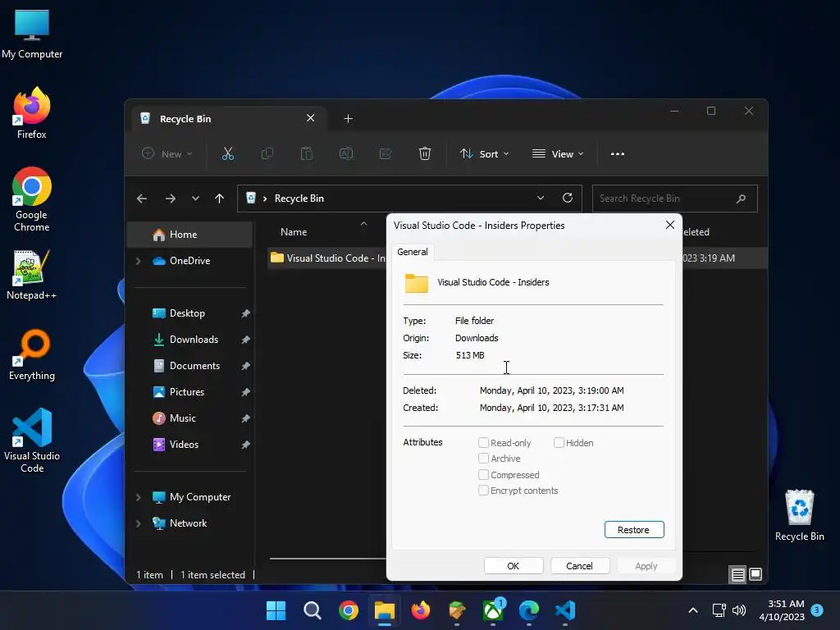Open the New dropdown in toolbar
Viewport: 840px width, 630px height.
pos(167,153)
